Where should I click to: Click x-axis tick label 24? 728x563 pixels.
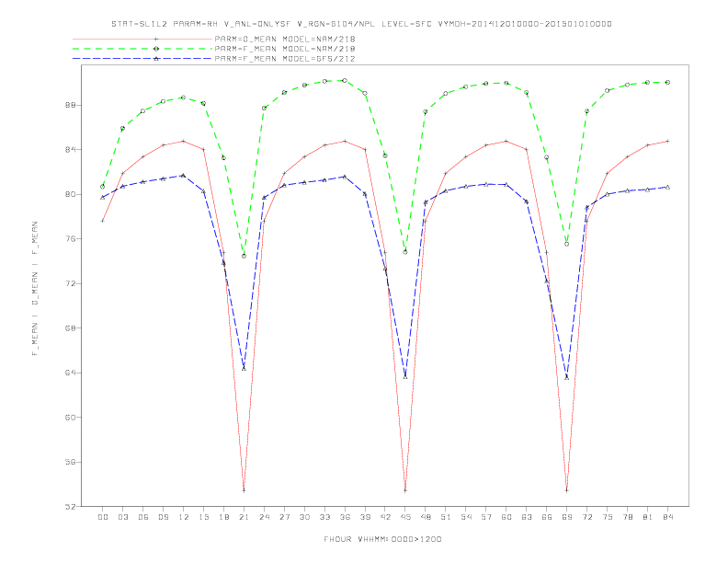click(x=264, y=517)
